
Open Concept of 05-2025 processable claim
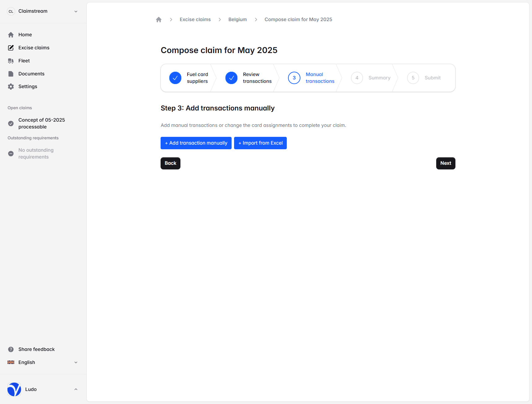click(x=42, y=123)
